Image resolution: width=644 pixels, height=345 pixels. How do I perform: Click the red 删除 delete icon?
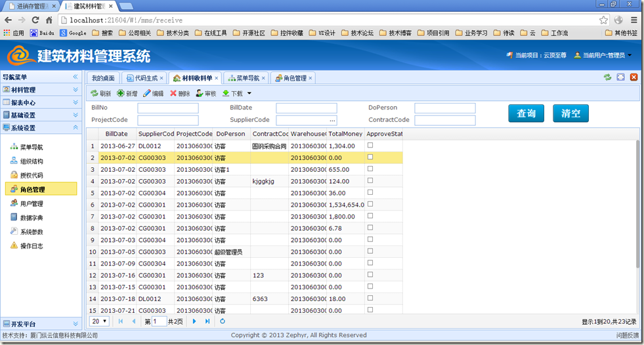coord(173,94)
